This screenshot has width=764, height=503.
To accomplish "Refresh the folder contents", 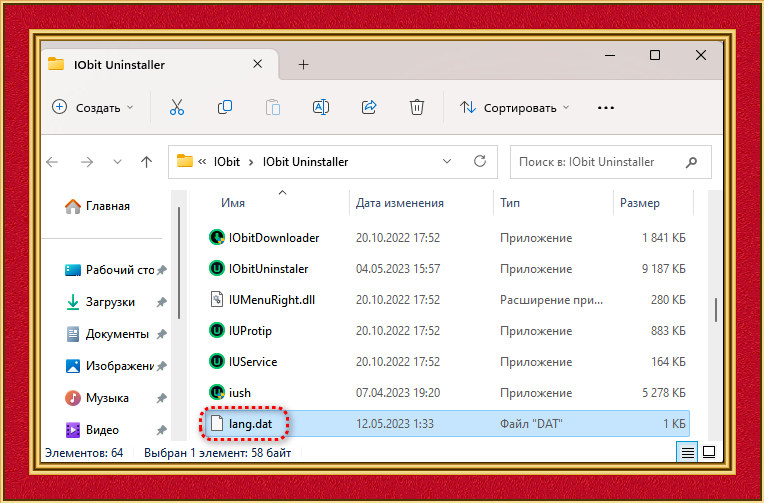I will 480,161.
